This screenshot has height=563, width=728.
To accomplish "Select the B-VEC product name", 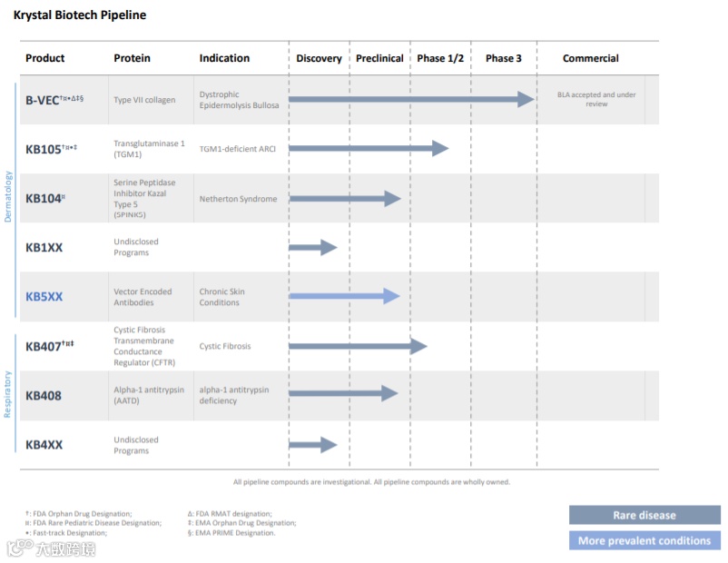I will [54, 100].
